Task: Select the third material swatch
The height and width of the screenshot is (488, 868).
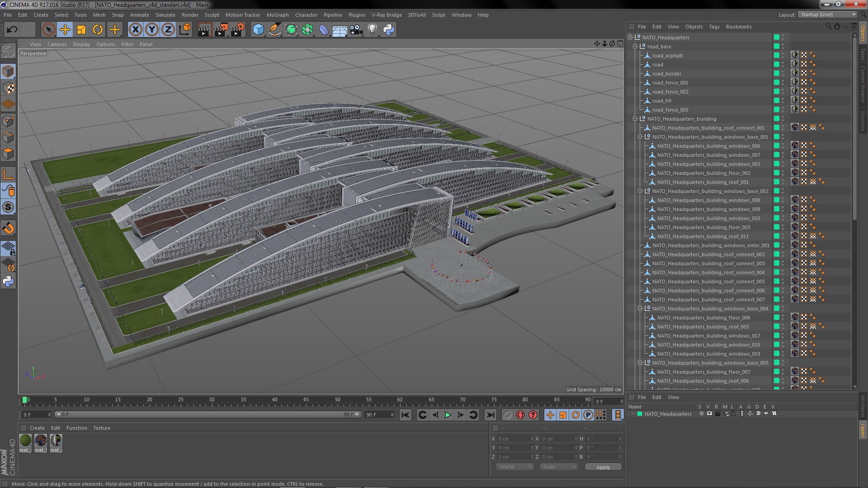Action: 56,440
